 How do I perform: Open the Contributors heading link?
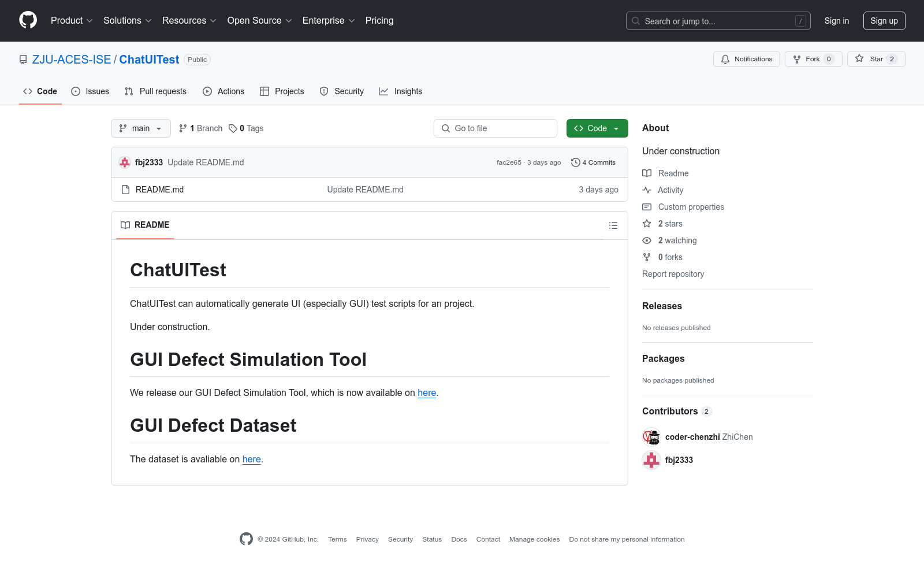[677, 412]
